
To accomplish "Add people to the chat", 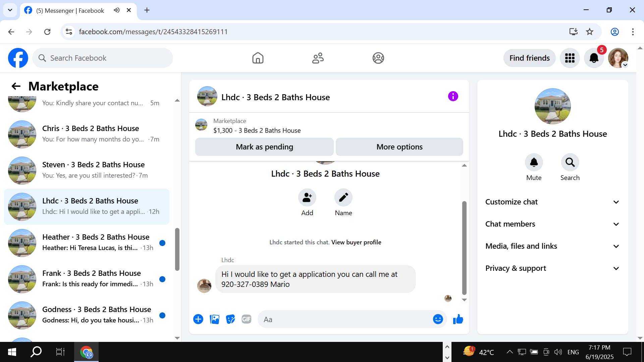I will pos(307,197).
